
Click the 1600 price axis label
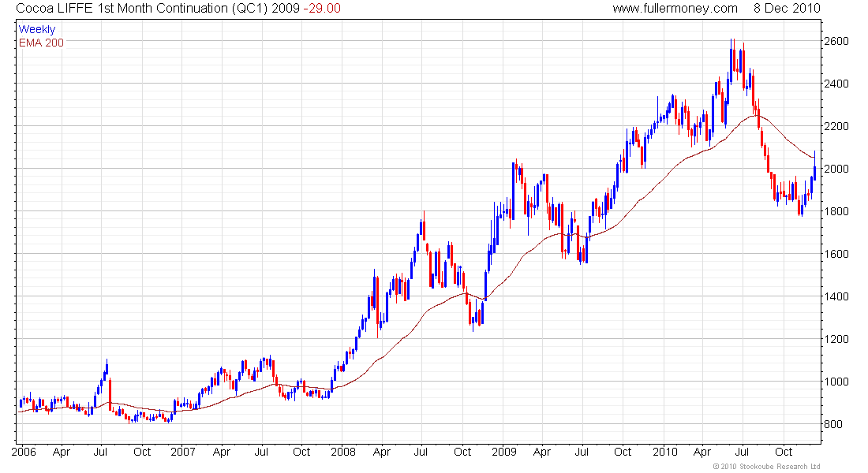(x=836, y=255)
